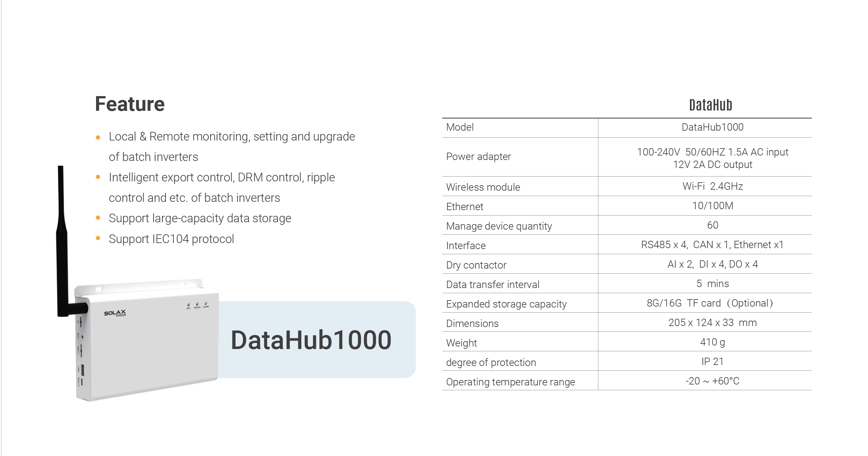Click the SERVER indicator LED

(197, 304)
